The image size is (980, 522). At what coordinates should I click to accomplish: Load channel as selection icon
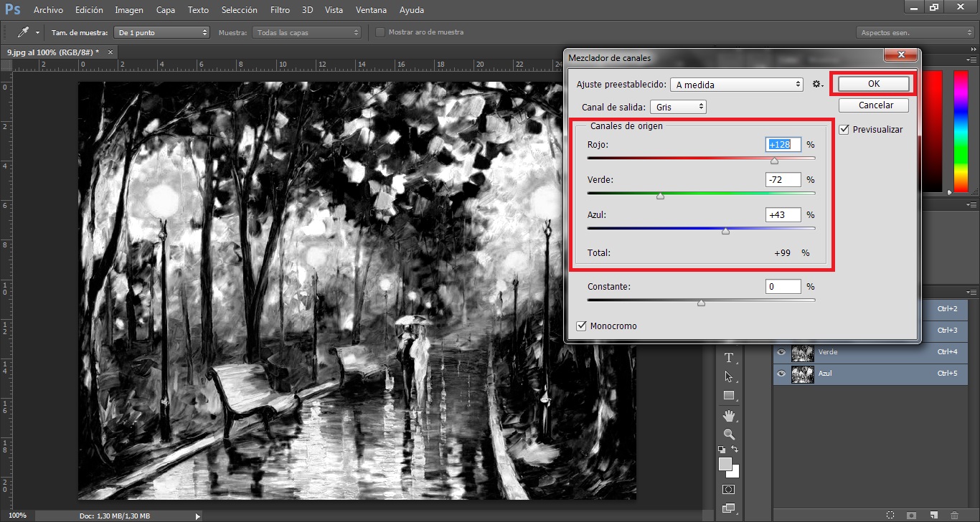coord(890,515)
